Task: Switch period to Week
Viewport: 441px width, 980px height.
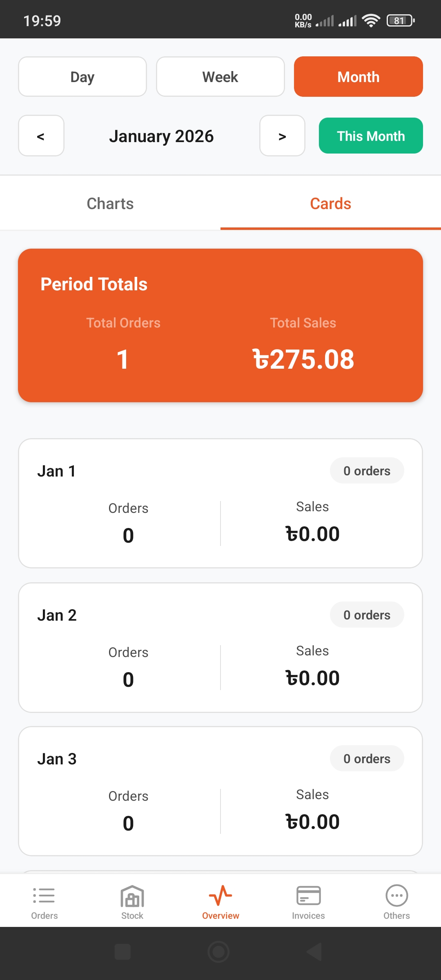Action: pyautogui.click(x=220, y=77)
